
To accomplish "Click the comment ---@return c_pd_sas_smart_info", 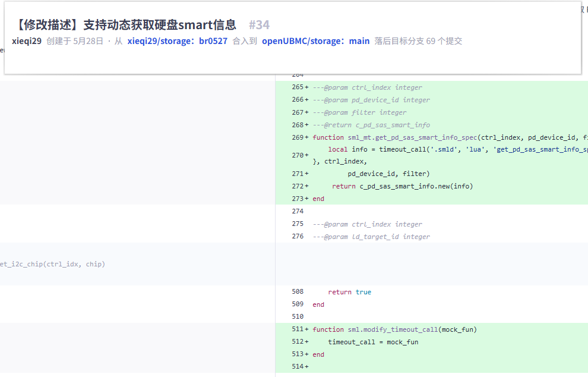I will tap(371, 125).
